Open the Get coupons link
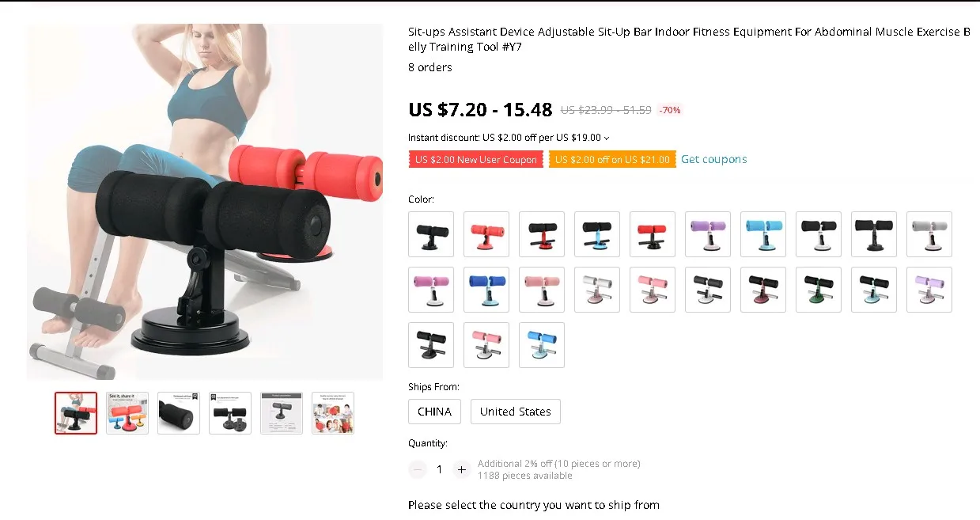The width and height of the screenshot is (980, 520). tap(714, 159)
